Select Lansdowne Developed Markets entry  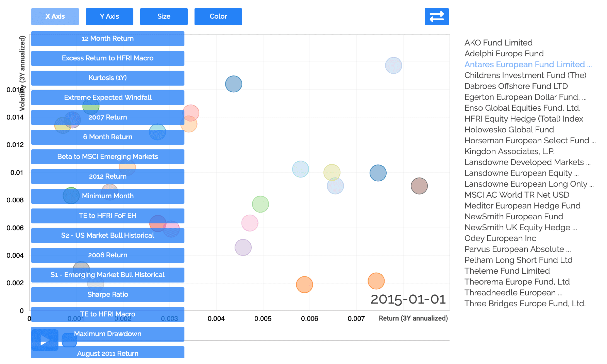coord(527,162)
